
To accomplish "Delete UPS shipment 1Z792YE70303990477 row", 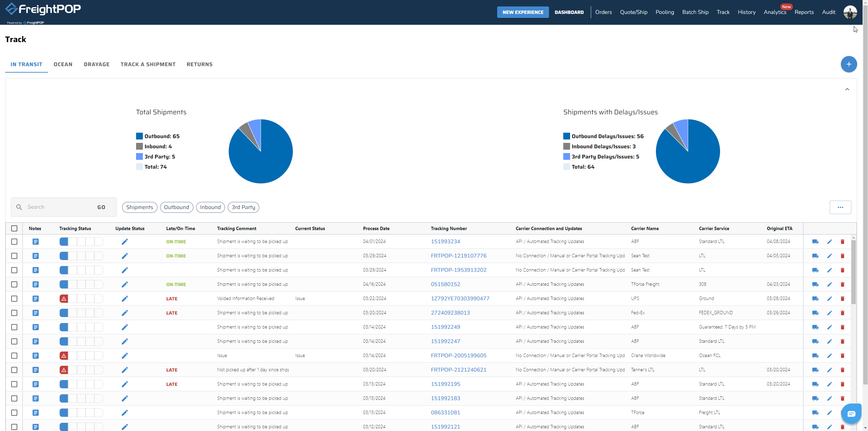I will click(x=842, y=299).
